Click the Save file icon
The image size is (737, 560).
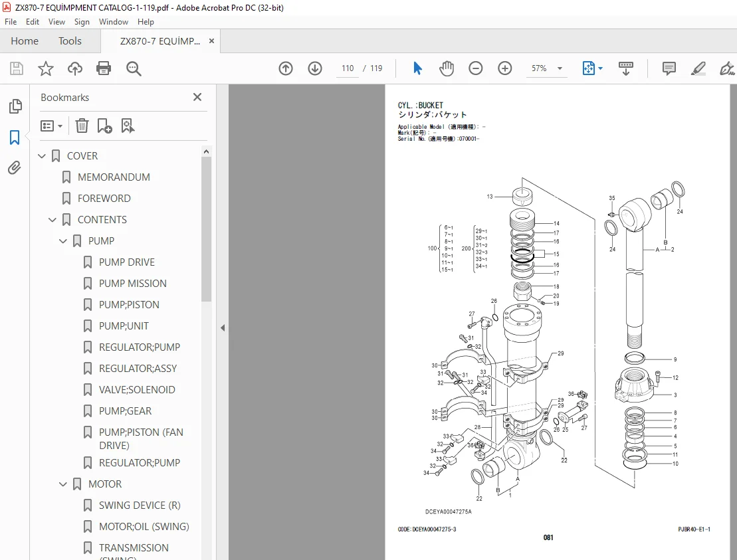(17, 68)
